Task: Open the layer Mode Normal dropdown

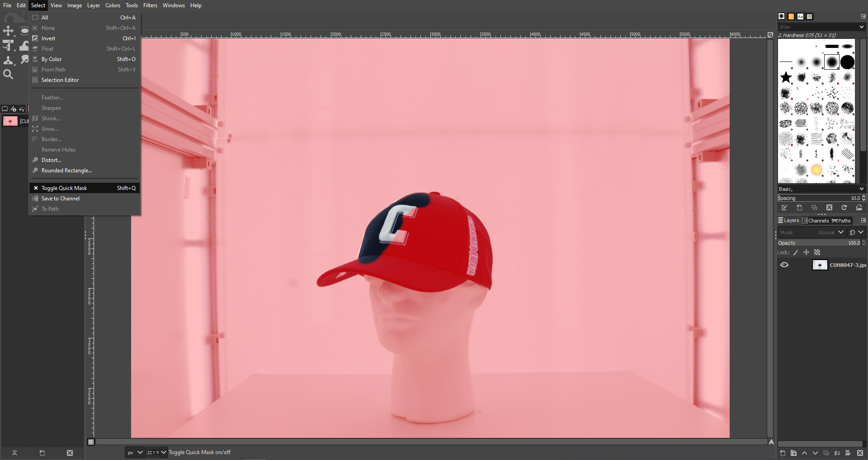Action: [811, 232]
